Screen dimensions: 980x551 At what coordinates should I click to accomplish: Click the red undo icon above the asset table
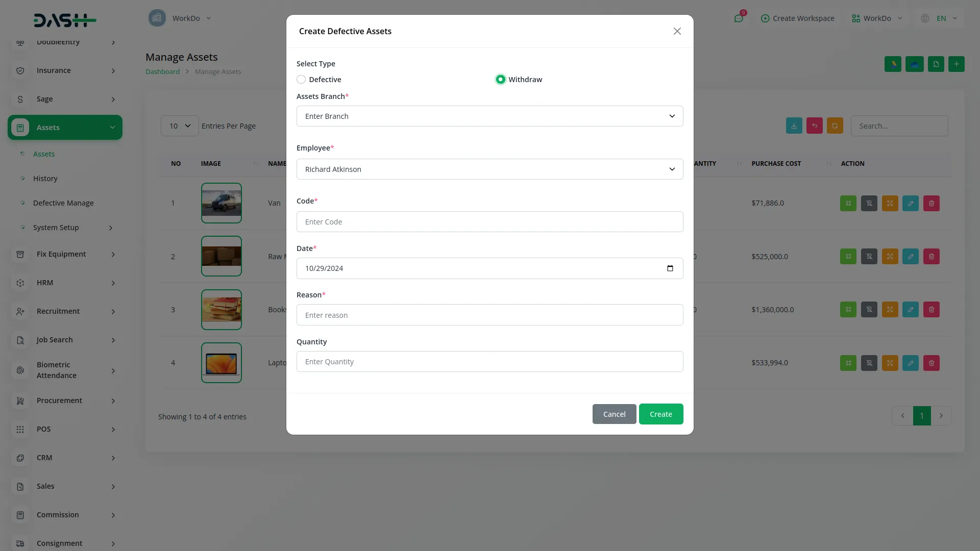click(814, 126)
